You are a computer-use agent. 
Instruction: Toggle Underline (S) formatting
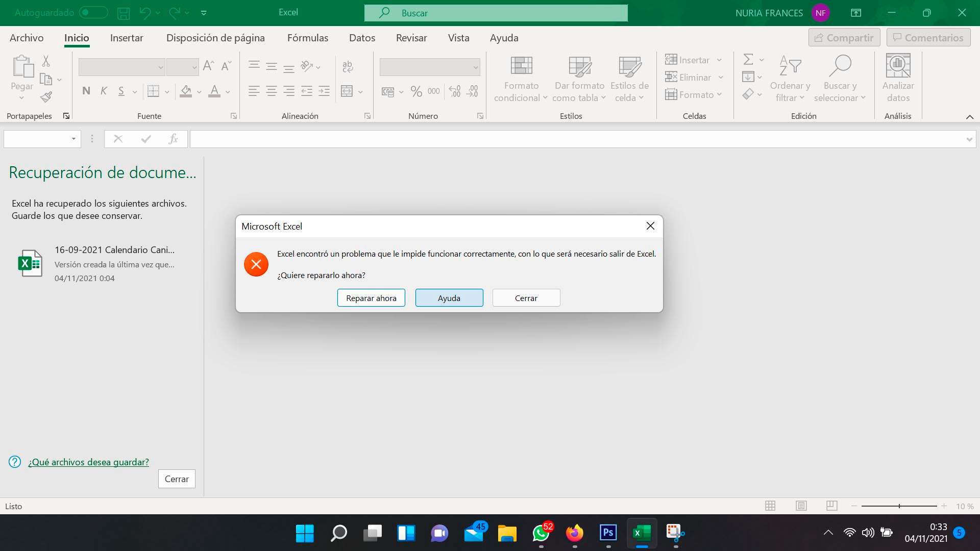[x=121, y=91]
